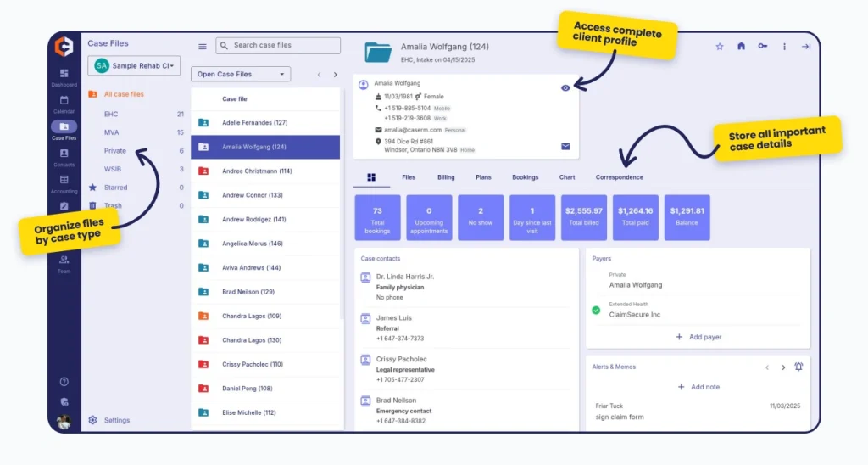Image resolution: width=868 pixels, height=465 pixels.
Task: Collapse the case panel with the arrow icon
Action: click(x=806, y=47)
